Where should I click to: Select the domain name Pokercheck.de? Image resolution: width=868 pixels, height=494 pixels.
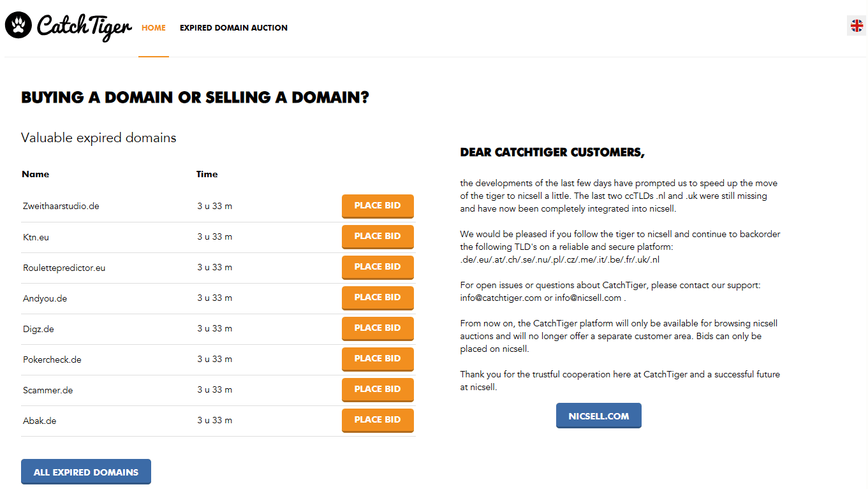point(52,360)
